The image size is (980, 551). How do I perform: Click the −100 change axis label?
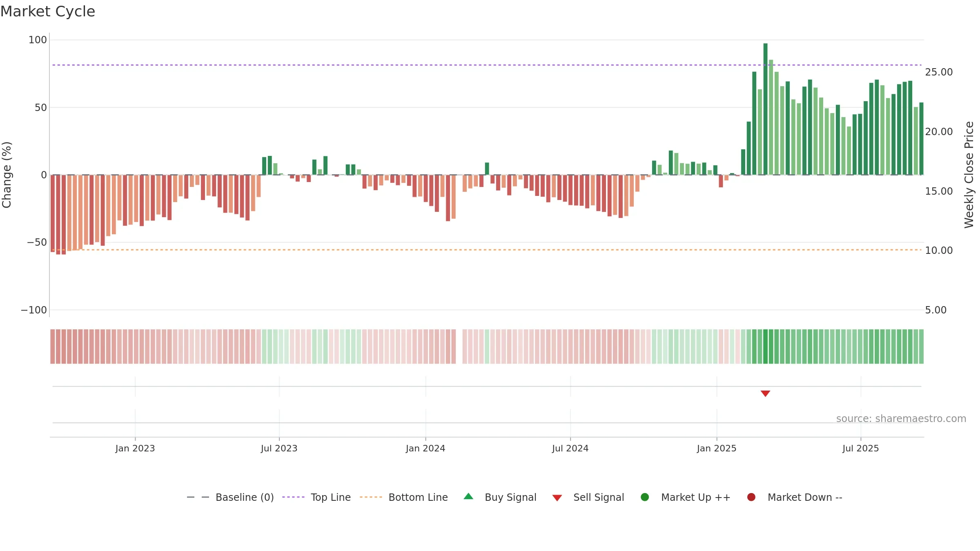(x=34, y=310)
